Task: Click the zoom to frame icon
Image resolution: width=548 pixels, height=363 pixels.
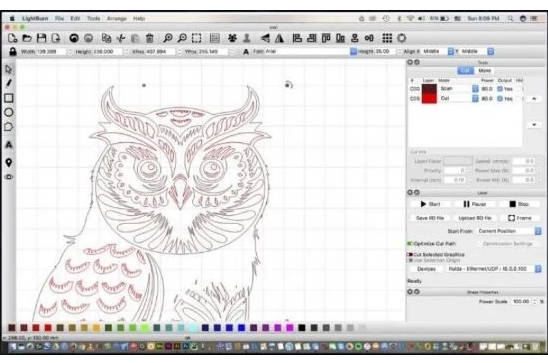Action: 196,38
